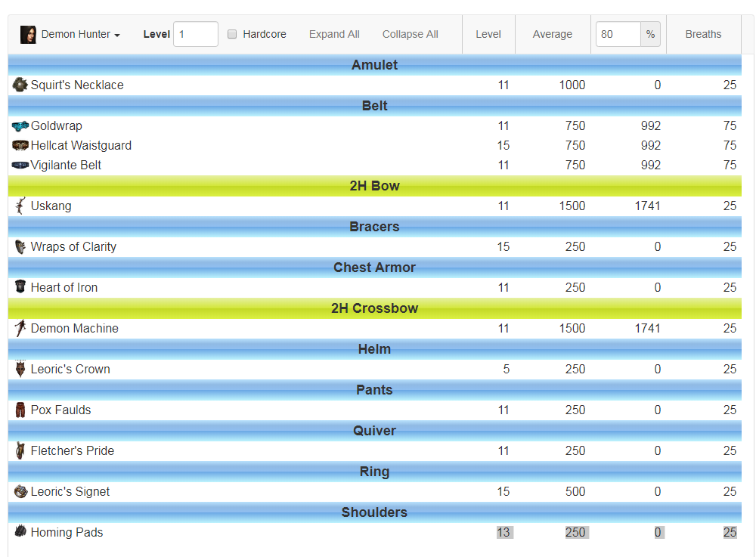This screenshot has height=557, width=756.
Task: Click Demon Machine average value 1500
Action: (572, 328)
